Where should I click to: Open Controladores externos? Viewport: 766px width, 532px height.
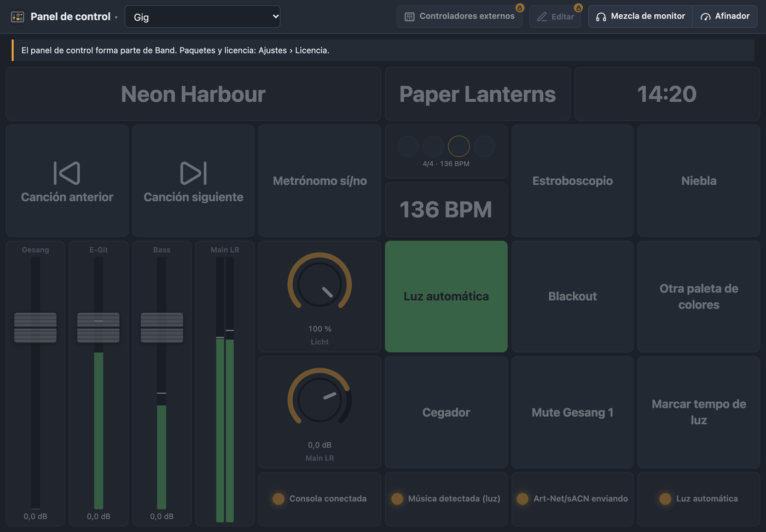[x=460, y=16]
